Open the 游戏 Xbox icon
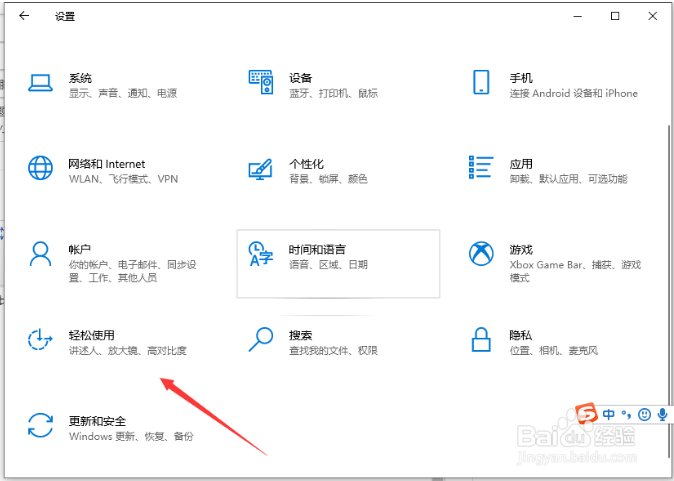The width and height of the screenshot is (674, 481). pos(481,254)
